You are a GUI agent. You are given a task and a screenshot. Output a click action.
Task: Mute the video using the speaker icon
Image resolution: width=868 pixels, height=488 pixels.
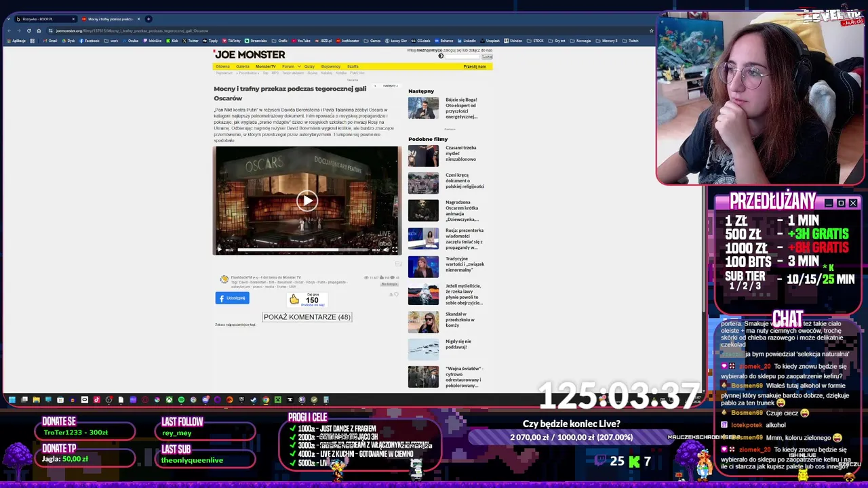pyautogui.click(x=386, y=249)
